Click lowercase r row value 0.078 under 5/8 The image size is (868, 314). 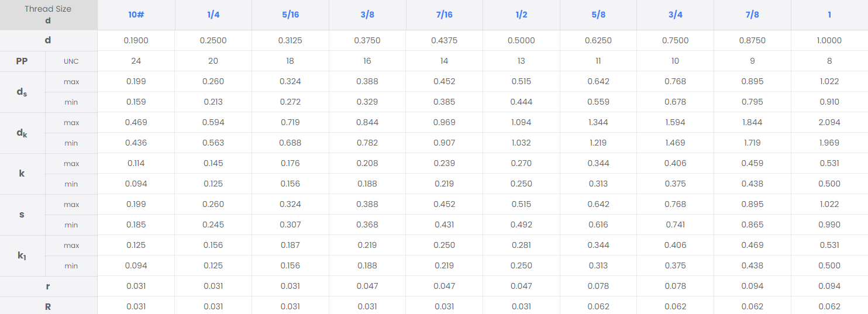coord(598,286)
